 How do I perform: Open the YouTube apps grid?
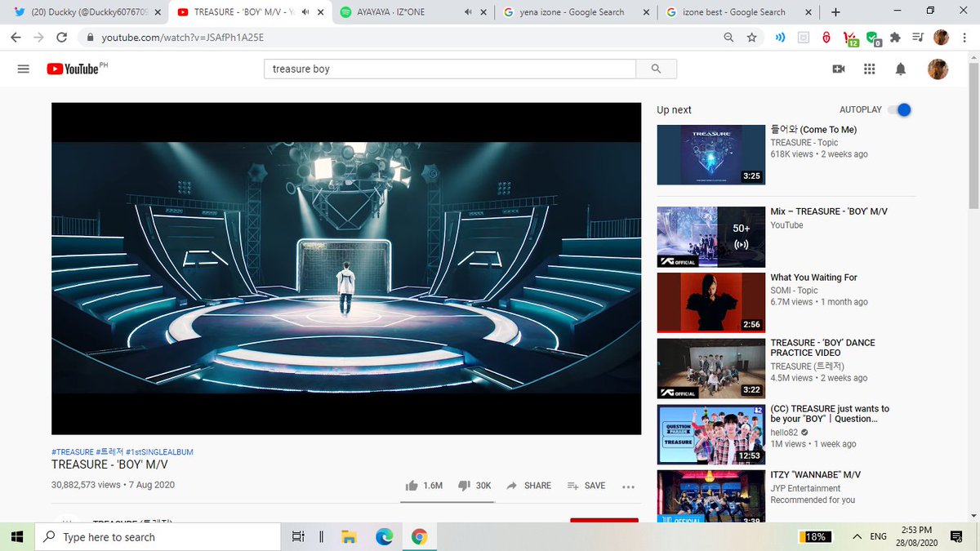[x=869, y=69]
